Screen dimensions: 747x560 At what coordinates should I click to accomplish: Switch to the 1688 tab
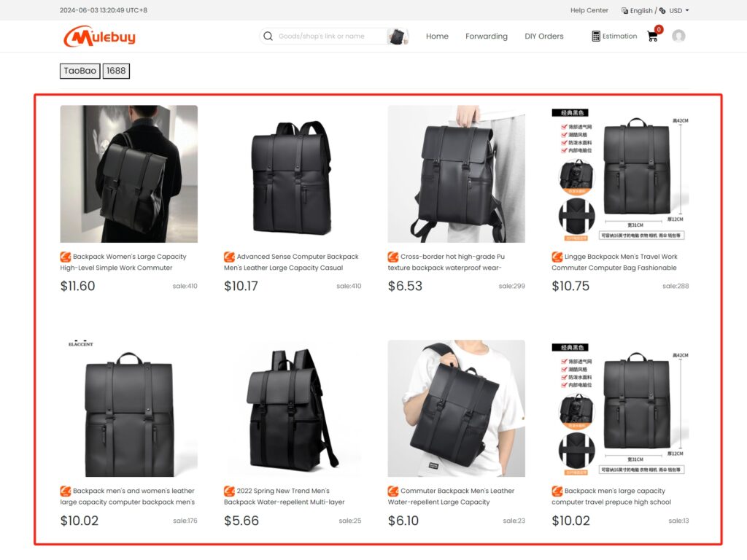[x=116, y=71]
